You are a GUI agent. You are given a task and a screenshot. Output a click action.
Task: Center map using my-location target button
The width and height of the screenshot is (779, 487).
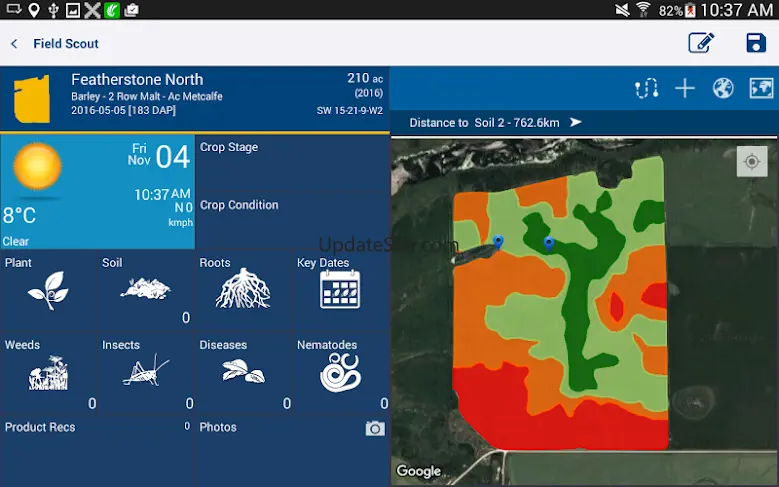pos(752,162)
